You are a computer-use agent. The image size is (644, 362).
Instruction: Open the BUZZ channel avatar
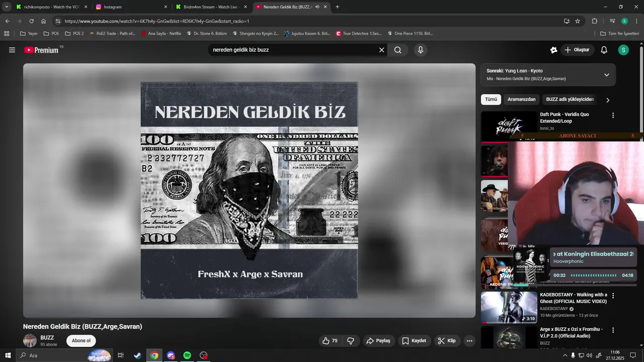[x=30, y=340]
